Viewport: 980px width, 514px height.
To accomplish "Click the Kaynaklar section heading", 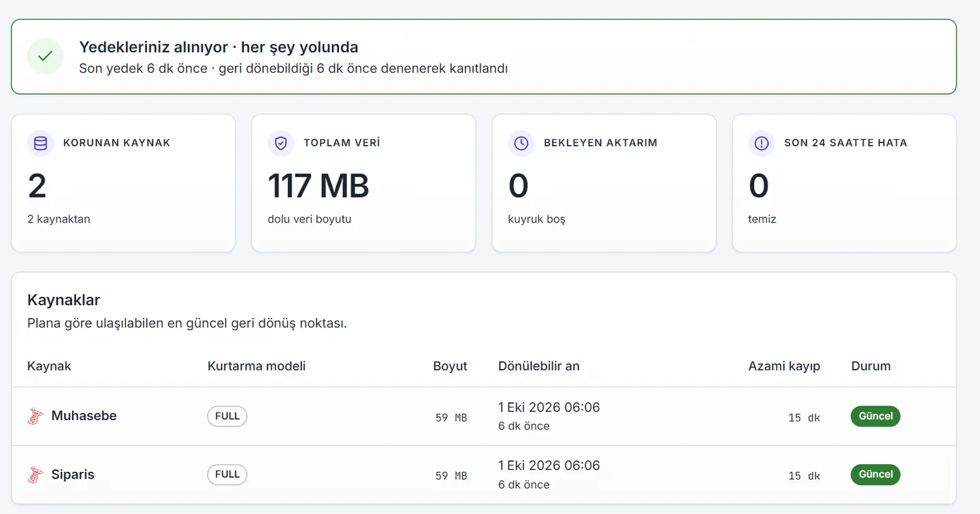I will pos(64,300).
